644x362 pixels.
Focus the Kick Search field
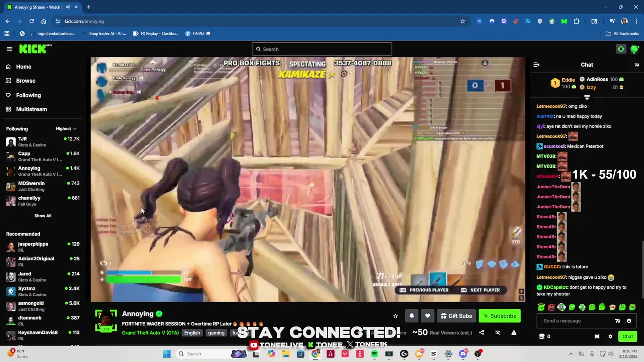[x=322, y=49]
